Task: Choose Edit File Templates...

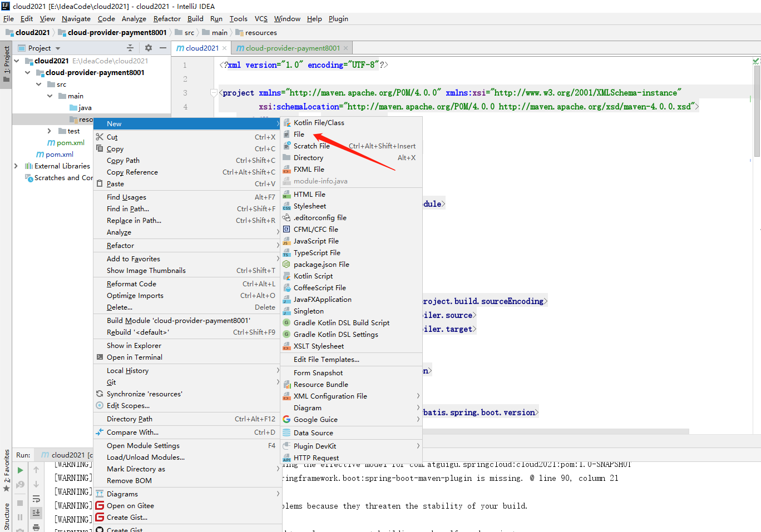Action: point(351,359)
